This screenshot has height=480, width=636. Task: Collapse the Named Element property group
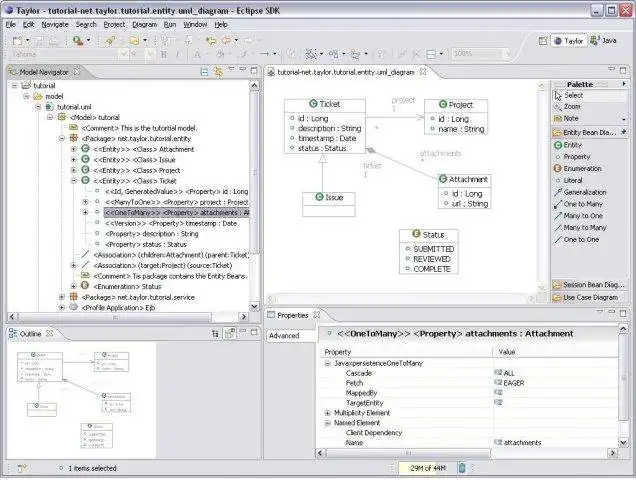click(x=327, y=423)
